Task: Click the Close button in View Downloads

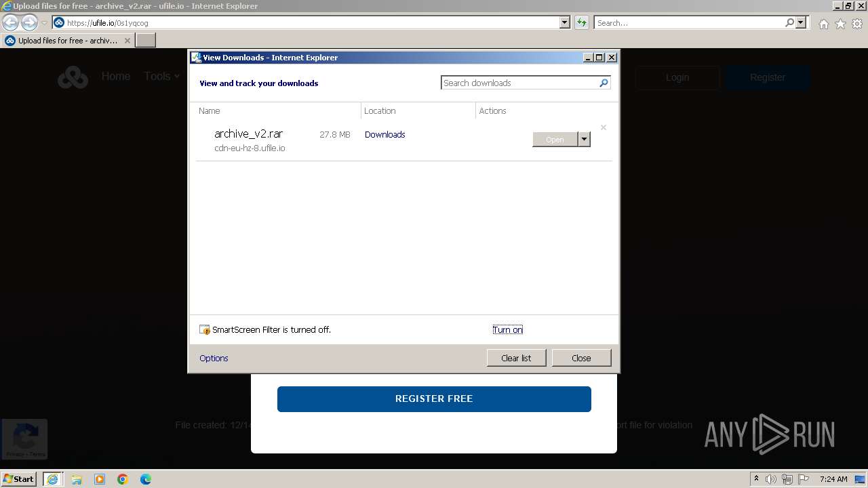Action: tap(581, 358)
